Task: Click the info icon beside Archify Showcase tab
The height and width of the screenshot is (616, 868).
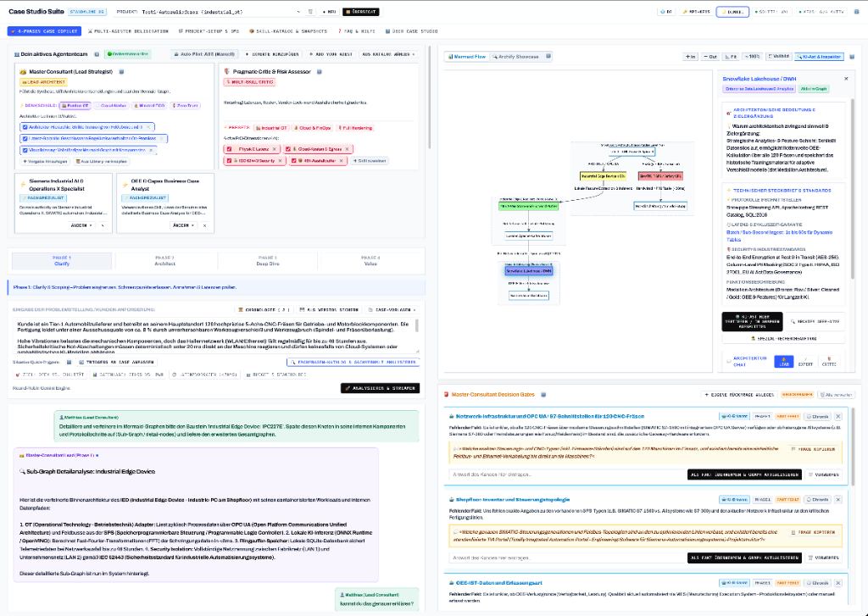Action: (x=548, y=57)
